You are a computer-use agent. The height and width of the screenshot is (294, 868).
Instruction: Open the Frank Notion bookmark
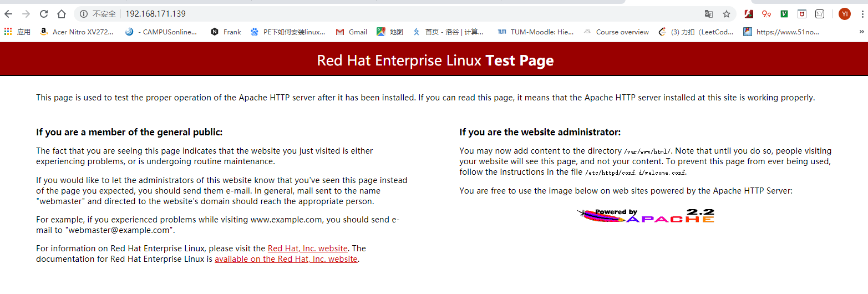click(226, 32)
